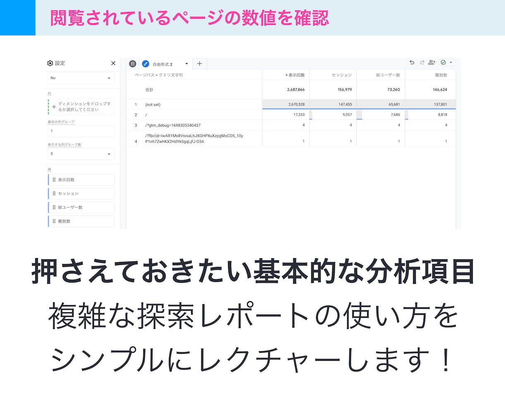Open the No dropdown in settings
This screenshot has height=420, width=505.
81,78
